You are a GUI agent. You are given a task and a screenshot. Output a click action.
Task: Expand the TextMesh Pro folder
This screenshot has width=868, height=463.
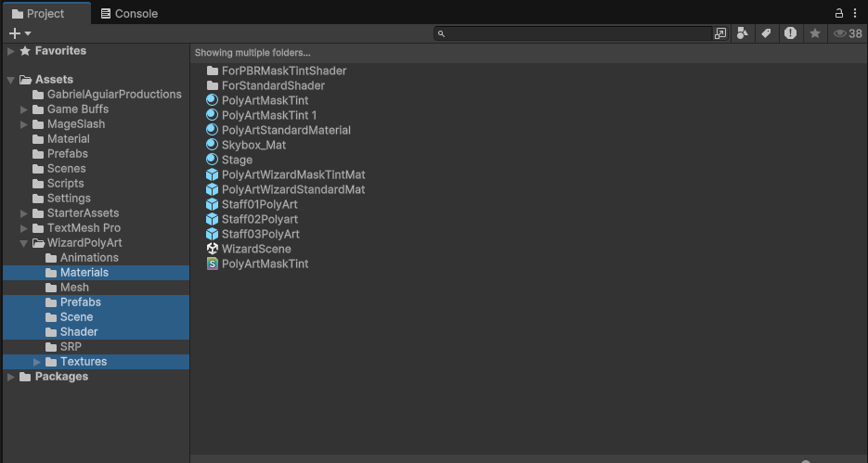coord(24,228)
